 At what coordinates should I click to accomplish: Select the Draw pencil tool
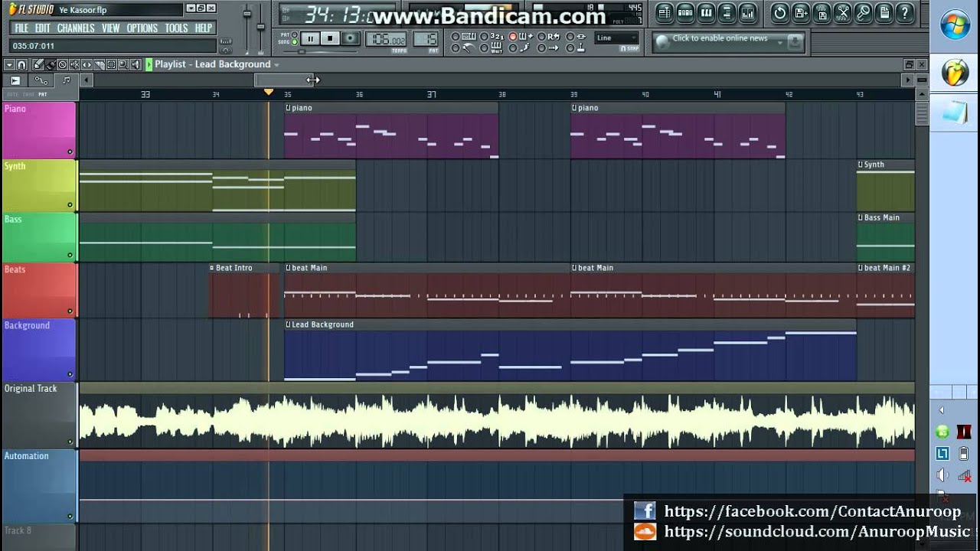(x=38, y=64)
